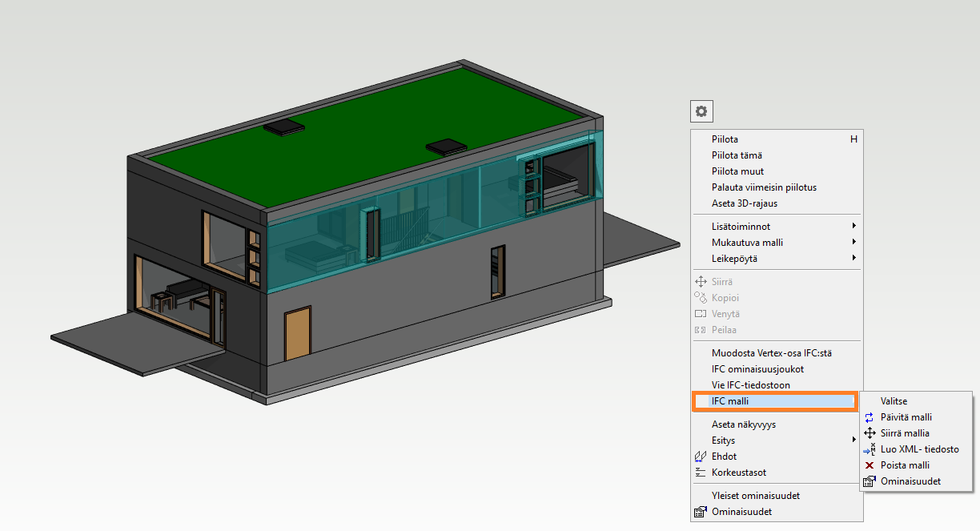The width and height of the screenshot is (980, 531).
Task: Click the Luo XML-tiedosto icon
Action: point(870,449)
